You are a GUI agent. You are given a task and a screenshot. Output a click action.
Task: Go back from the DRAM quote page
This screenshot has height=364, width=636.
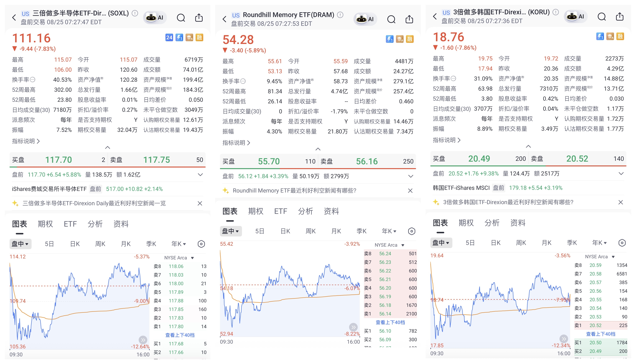point(224,19)
